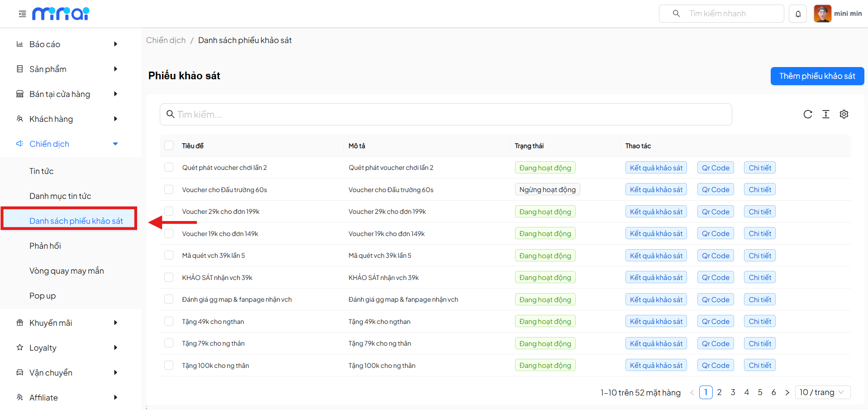The image size is (868, 410).
Task: Click the mini min user avatar
Action: tap(822, 14)
